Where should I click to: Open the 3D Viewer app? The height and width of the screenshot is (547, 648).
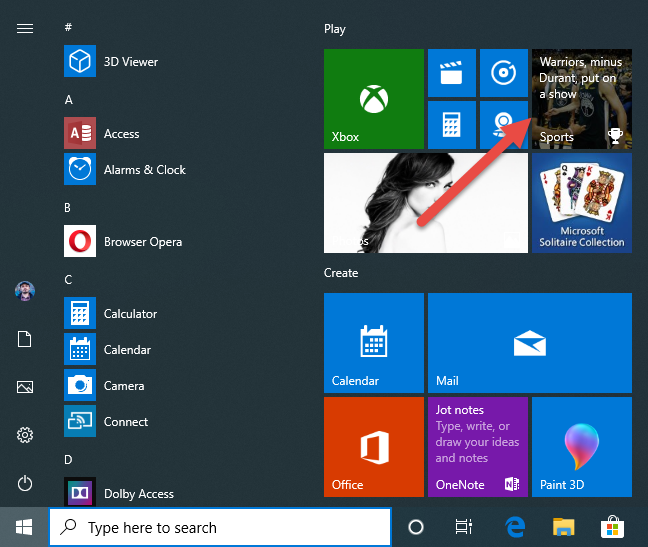click(x=111, y=61)
